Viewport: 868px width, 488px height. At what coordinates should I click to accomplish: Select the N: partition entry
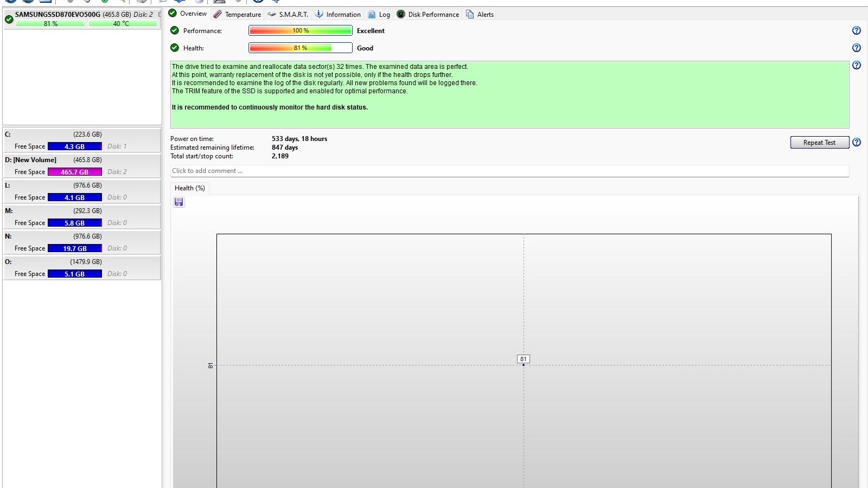(82, 242)
